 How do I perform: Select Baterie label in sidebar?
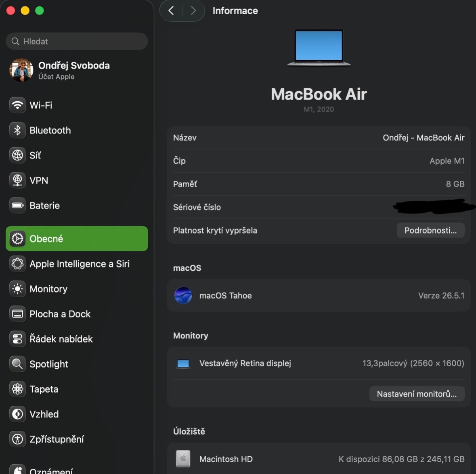[45, 206]
